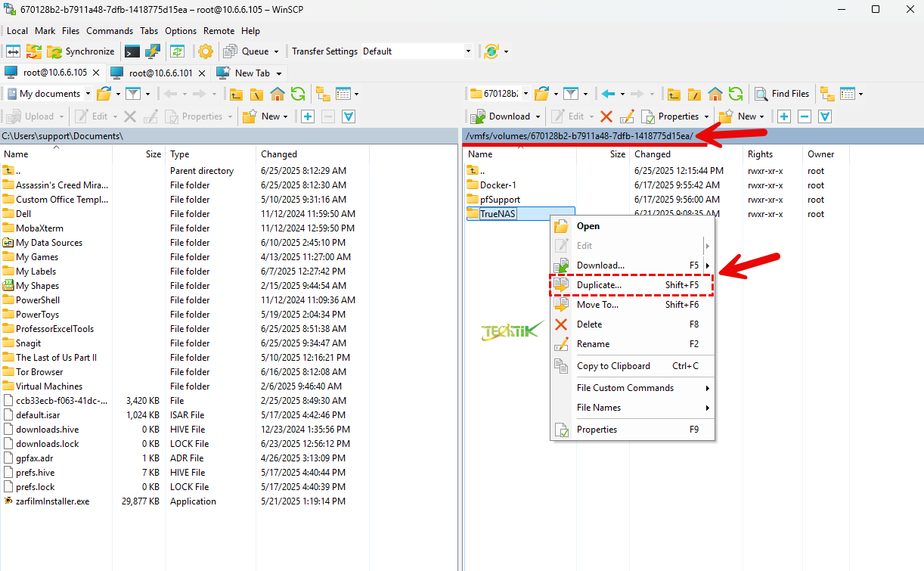Open Preferences with the gear icon
The height and width of the screenshot is (571, 924).
pos(206,51)
